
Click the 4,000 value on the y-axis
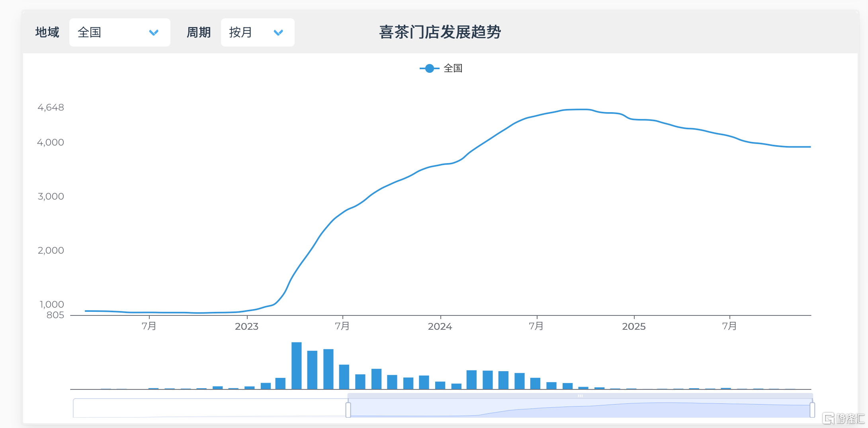pos(51,142)
